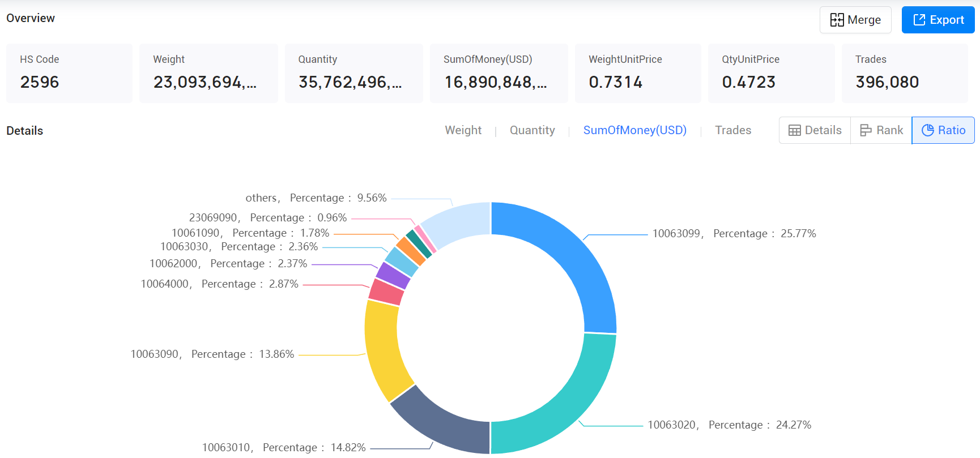
Task: Click the Merge grid icon
Action: pos(837,20)
